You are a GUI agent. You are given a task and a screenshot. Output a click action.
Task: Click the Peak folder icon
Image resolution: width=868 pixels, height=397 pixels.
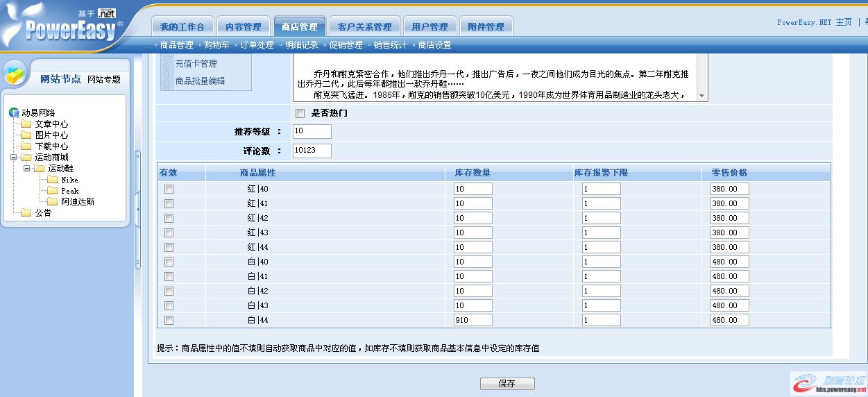coord(52,191)
